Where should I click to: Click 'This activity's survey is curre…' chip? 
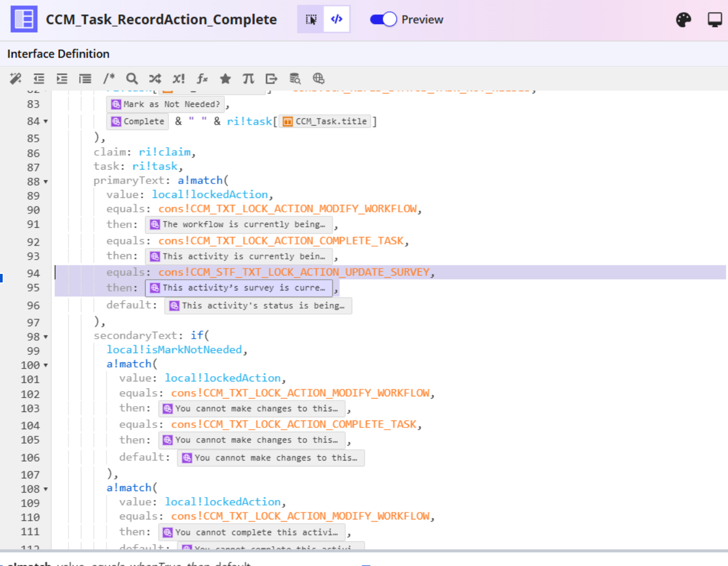click(239, 288)
